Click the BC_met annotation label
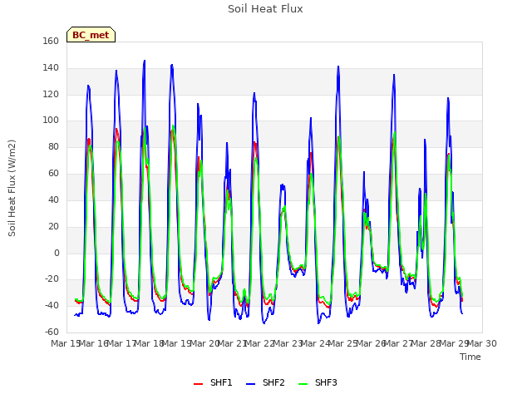 (91, 35)
